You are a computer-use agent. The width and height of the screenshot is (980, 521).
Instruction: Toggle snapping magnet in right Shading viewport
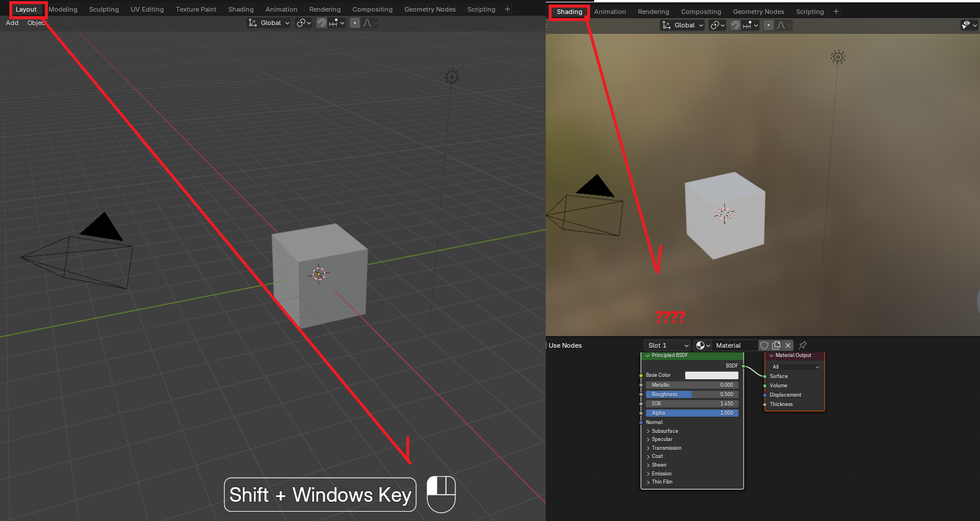click(x=735, y=25)
